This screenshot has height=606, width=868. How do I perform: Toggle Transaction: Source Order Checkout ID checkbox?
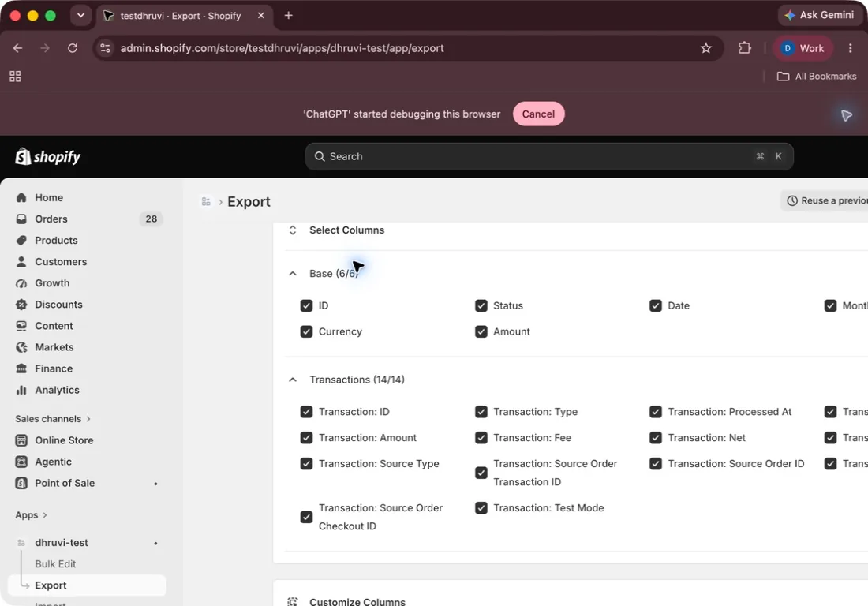click(306, 517)
